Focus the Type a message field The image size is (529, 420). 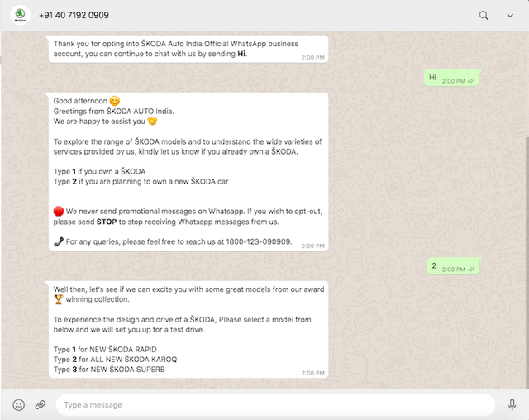[275, 405]
